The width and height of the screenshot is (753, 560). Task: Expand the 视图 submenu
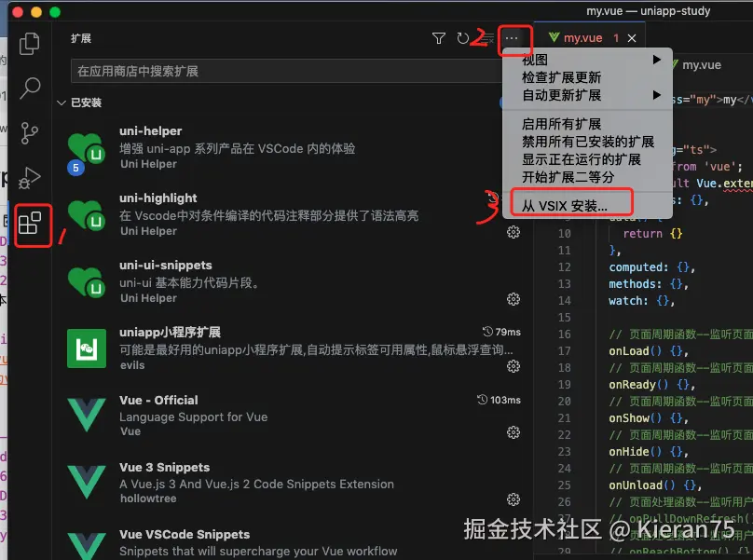tap(587, 60)
